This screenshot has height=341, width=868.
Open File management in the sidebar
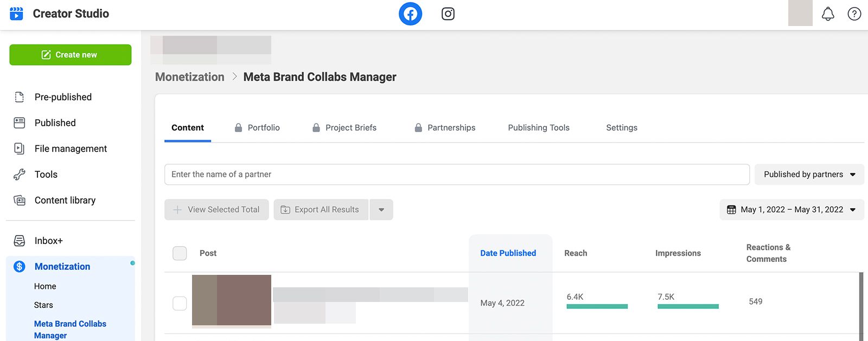[x=71, y=149]
